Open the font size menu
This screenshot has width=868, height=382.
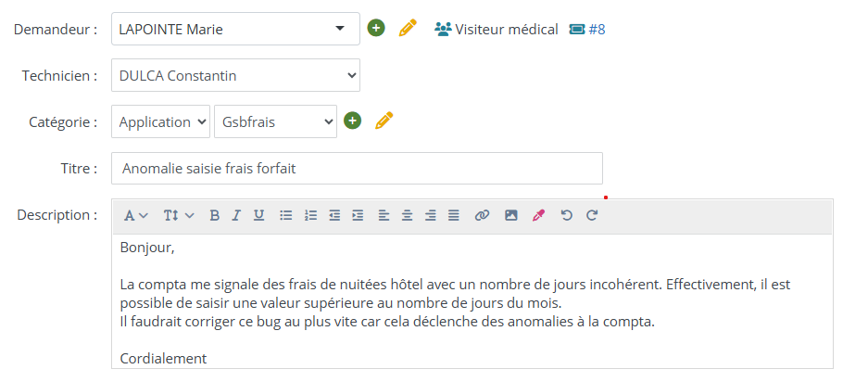(x=179, y=215)
